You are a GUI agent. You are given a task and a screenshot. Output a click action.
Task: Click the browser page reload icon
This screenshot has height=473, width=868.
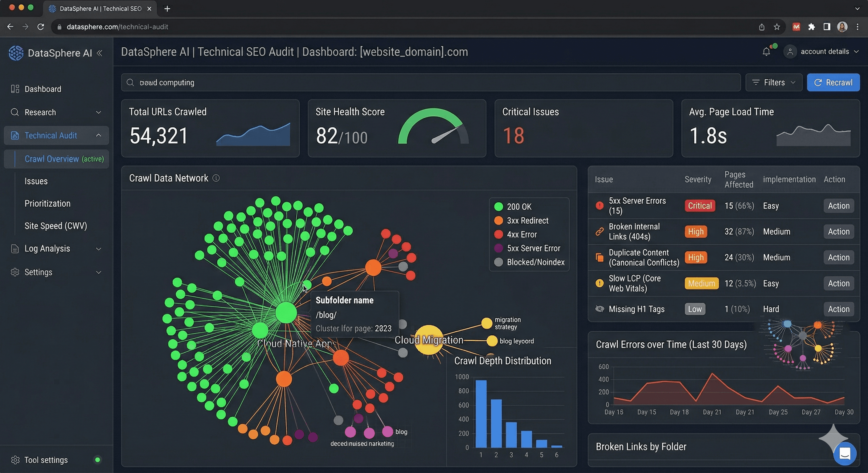(40, 27)
